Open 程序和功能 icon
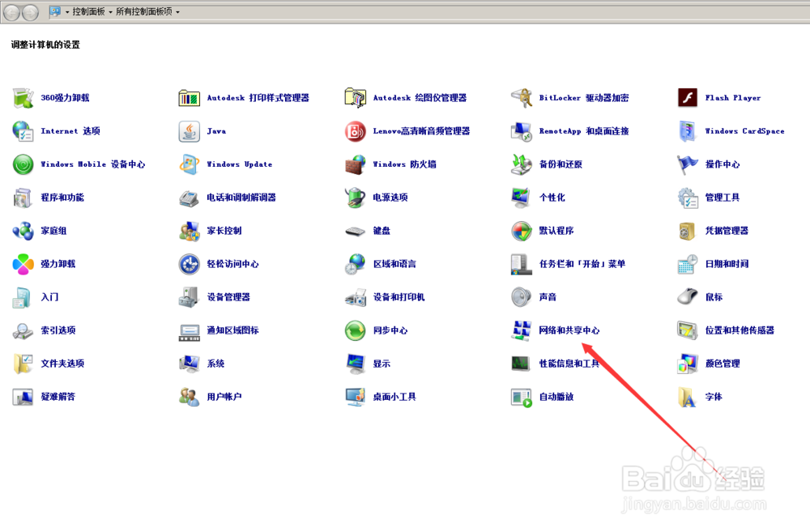The width and height of the screenshot is (810, 532). 23,198
